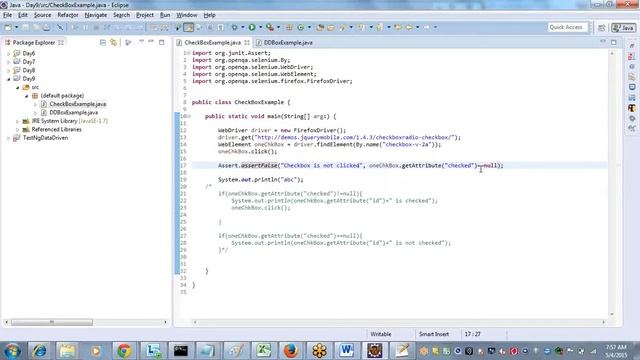Toggle Link with Editor in Package Explorer

coord(113,42)
